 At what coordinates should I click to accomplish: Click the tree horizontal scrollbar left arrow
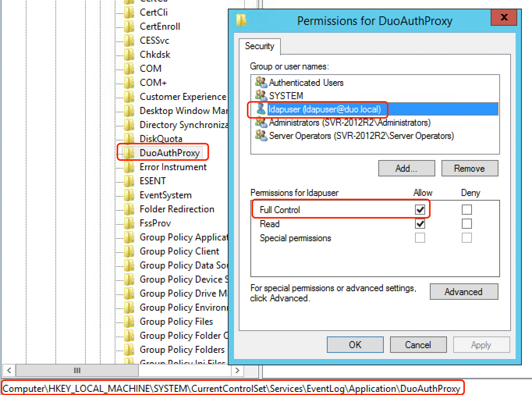9,370
